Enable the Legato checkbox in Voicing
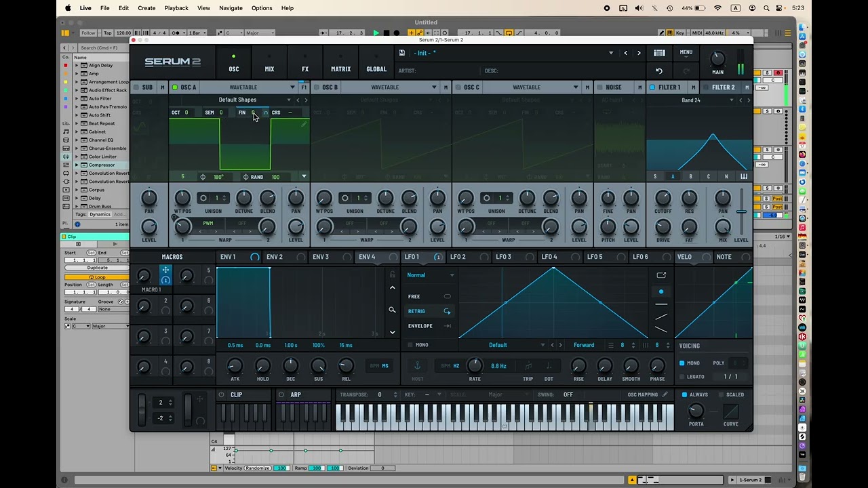This screenshot has height=488, width=868. pos(682,377)
